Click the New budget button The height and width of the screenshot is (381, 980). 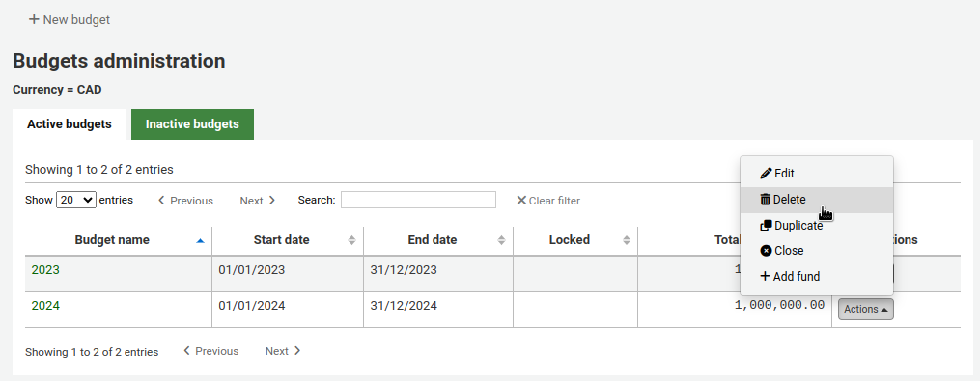click(x=70, y=20)
